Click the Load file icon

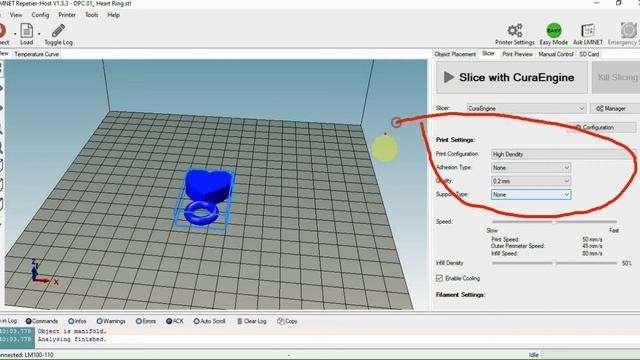tap(27, 31)
